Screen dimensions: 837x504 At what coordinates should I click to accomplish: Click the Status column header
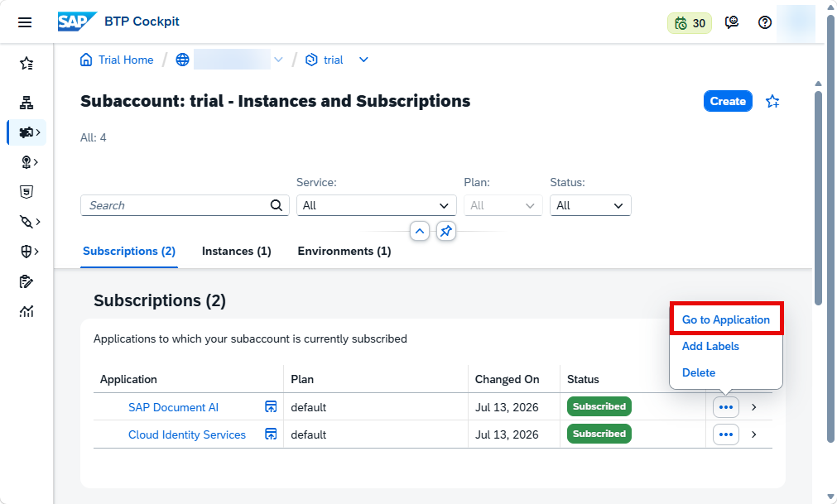coord(583,379)
